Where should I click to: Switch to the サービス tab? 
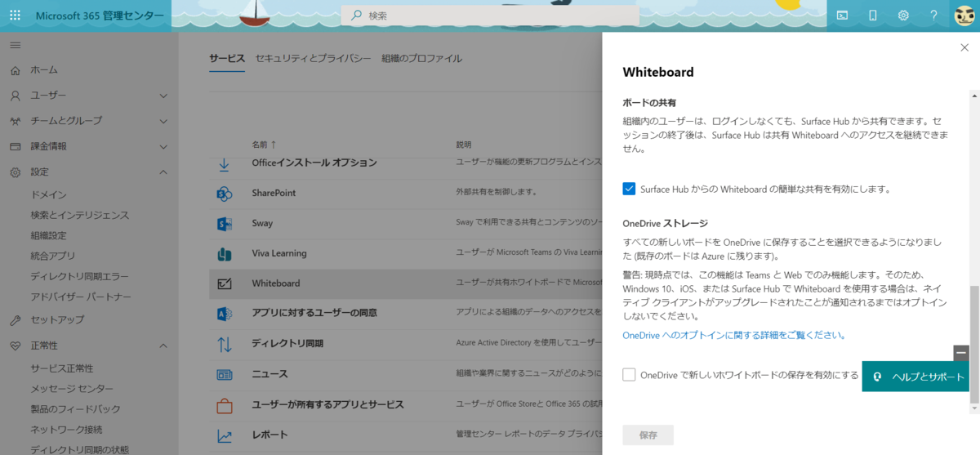pos(227,59)
